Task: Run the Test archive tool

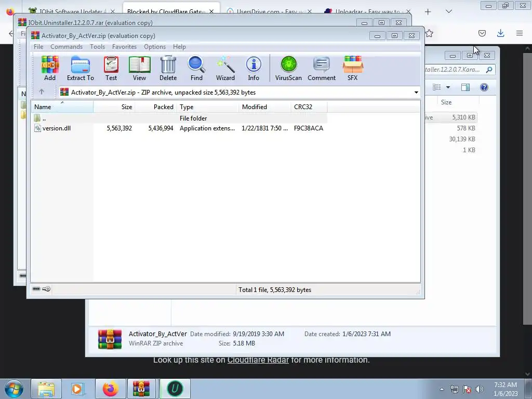Action: pos(111,68)
